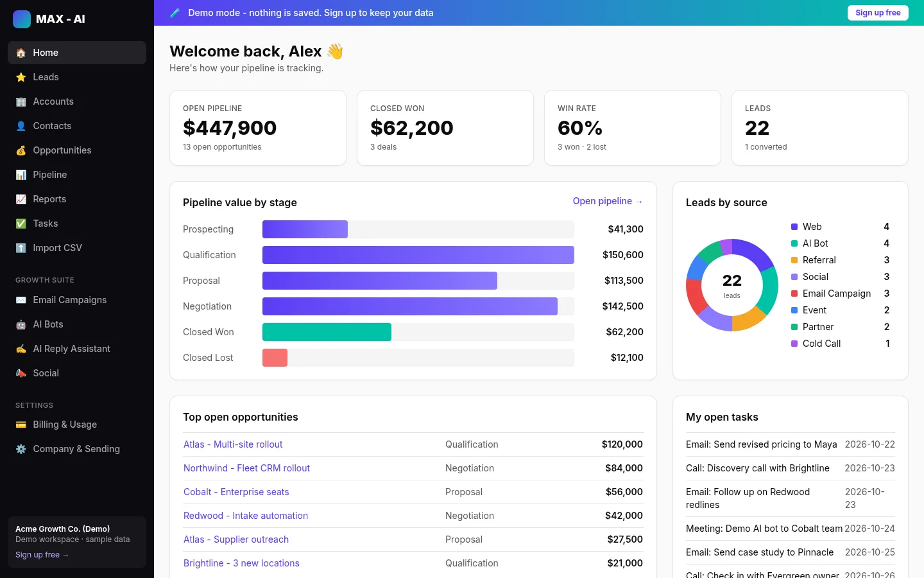This screenshot has width=924, height=578.
Task: Click the Home house icon in sidebar
Action: point(21,53)
